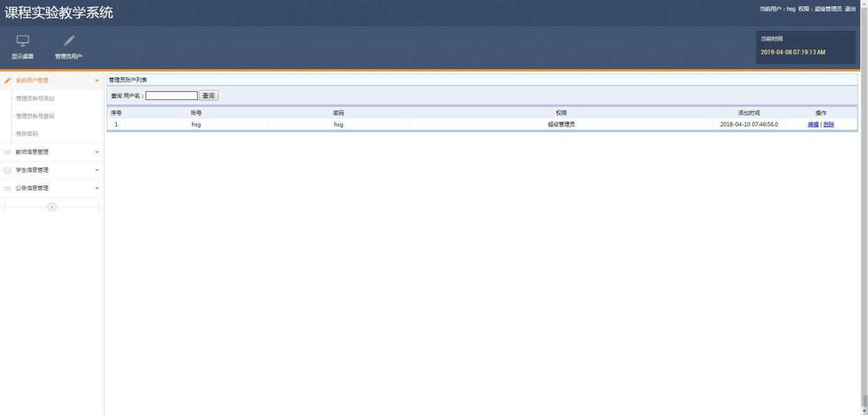Click the hsg account name cell
The image size is (868, 415).
click(196, 124)
